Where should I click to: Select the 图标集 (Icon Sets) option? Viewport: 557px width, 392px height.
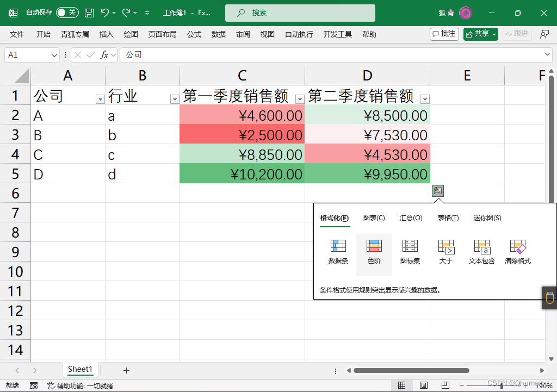pos(410,251)
